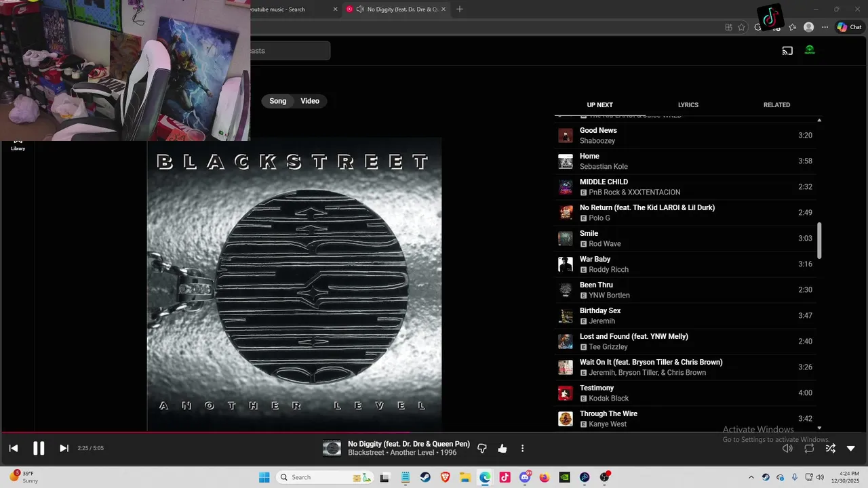Skip to the next track
Viewport: 868px width, 488px height.
(64, 448)
